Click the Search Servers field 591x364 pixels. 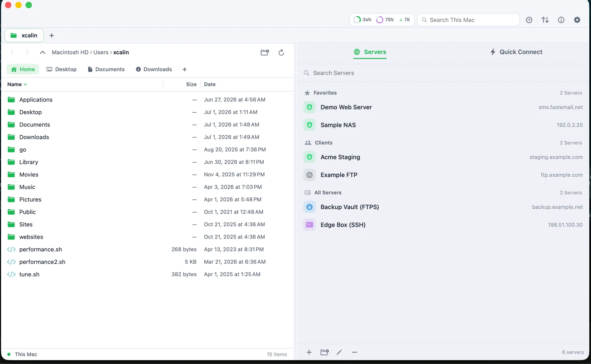(x=443, y=73)
